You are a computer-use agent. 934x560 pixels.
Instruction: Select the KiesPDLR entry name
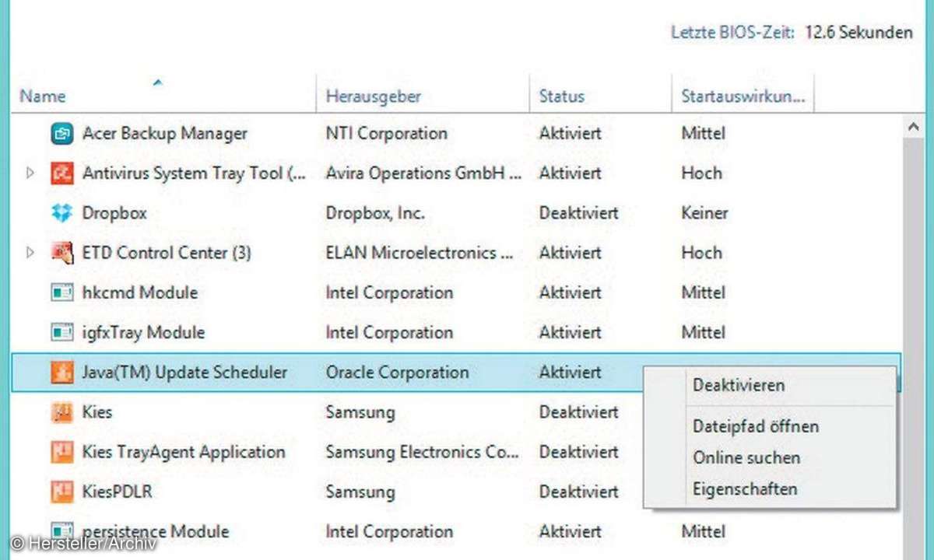(x=117, y=492)
